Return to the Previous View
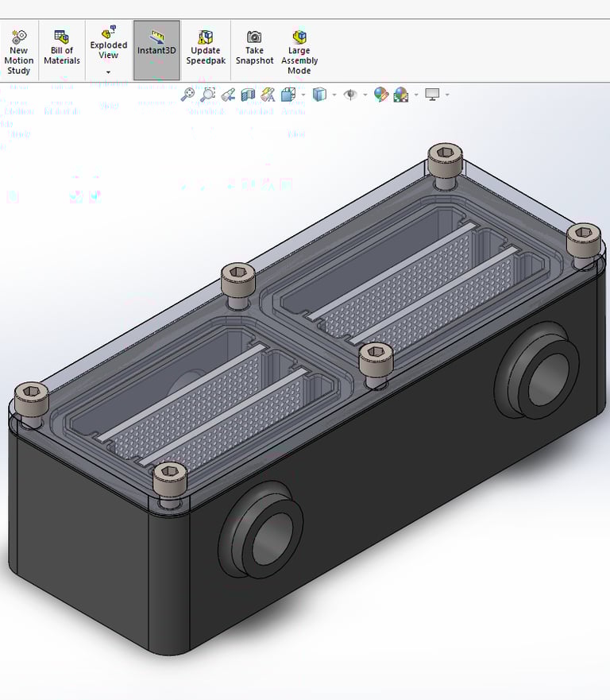The width and height of the screenshot is (610, 700). [228, 95]
